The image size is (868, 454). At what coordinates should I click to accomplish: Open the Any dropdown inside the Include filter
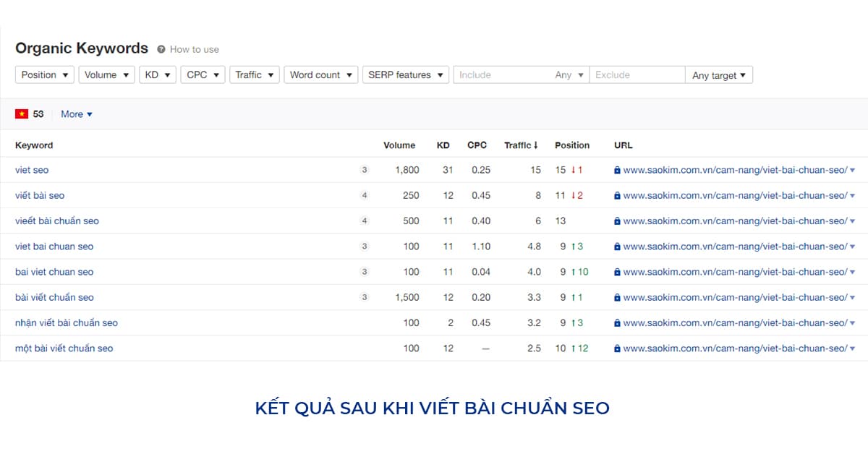(569, 74)
